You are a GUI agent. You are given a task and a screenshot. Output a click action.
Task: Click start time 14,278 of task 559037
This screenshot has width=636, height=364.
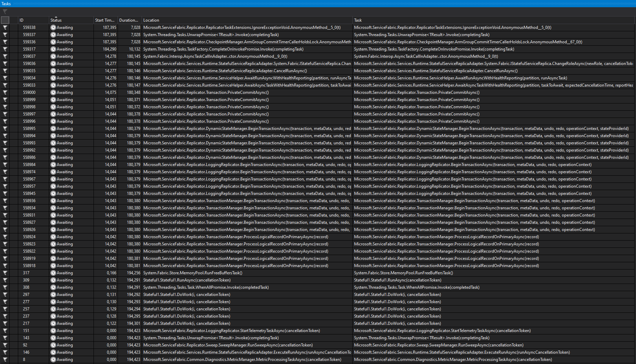(x=110, y=56)
